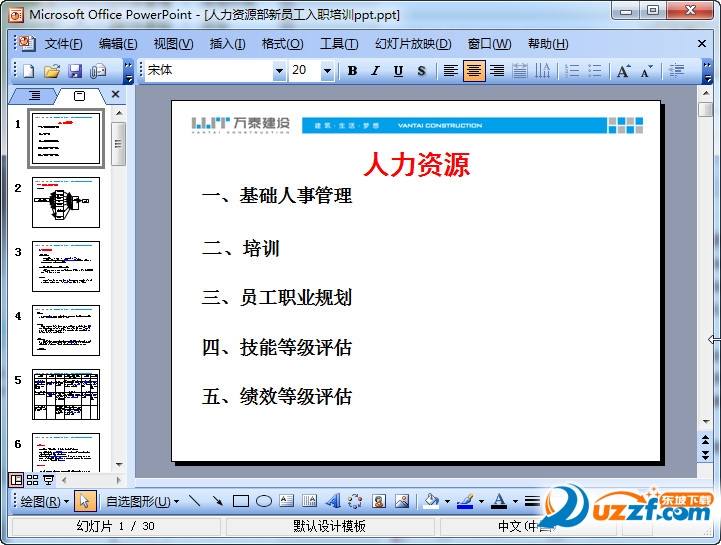The width and height of the screenshot is (721, 545).
Task: Open the 工具(T) menu
Action: pyautogui.click(x=339, y=44)
